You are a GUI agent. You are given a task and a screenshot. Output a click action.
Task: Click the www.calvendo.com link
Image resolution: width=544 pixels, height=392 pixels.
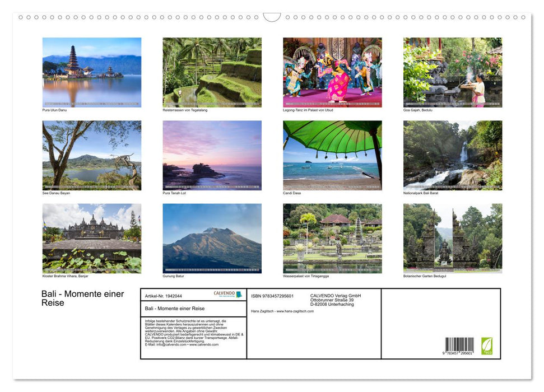coord(204,345)
